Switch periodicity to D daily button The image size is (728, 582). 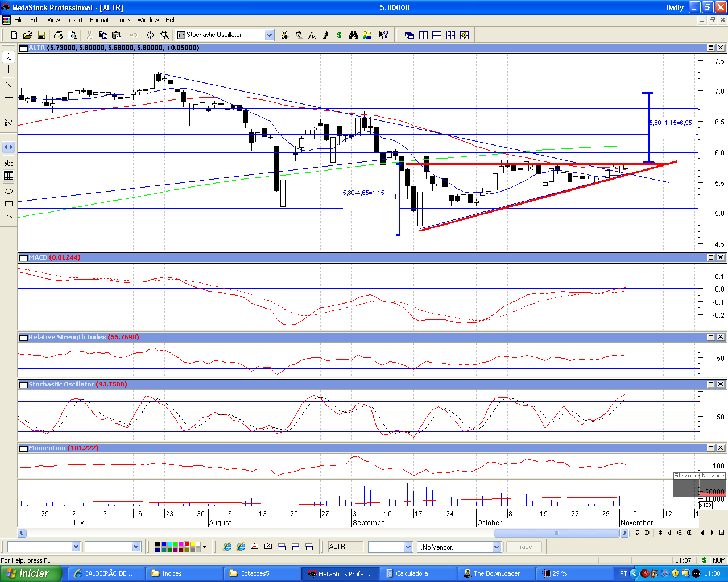[x=647, y=533]
